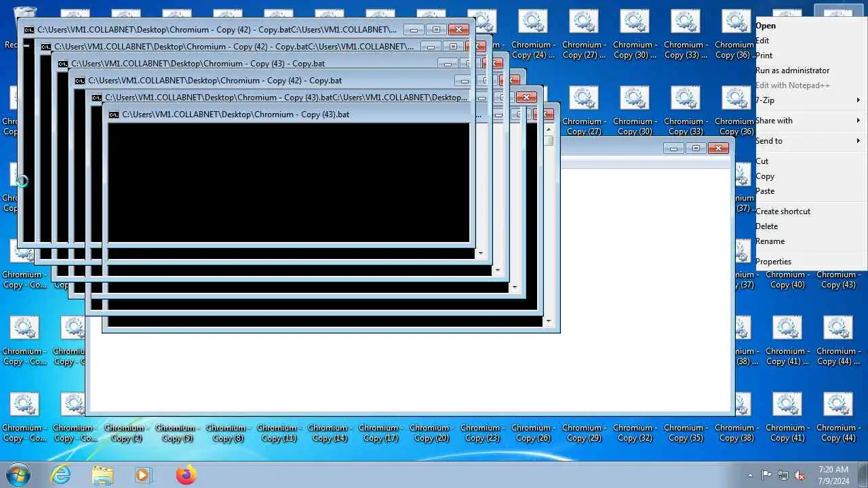The image size is (868, 488).
Task: Open Windows Explorer folder icon on taskbar
Action: [102, 474]
